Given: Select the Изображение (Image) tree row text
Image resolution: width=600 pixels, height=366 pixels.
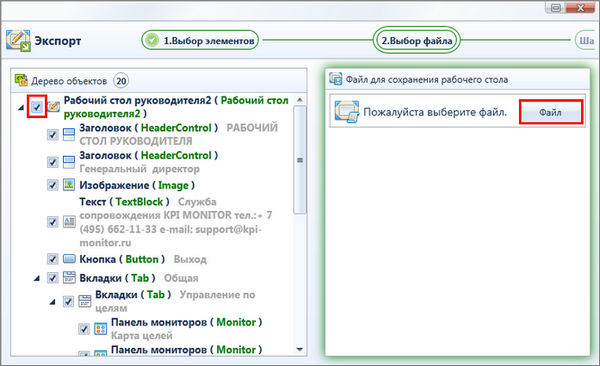Looking at the screenshot, I should click(x=137, y=185).
